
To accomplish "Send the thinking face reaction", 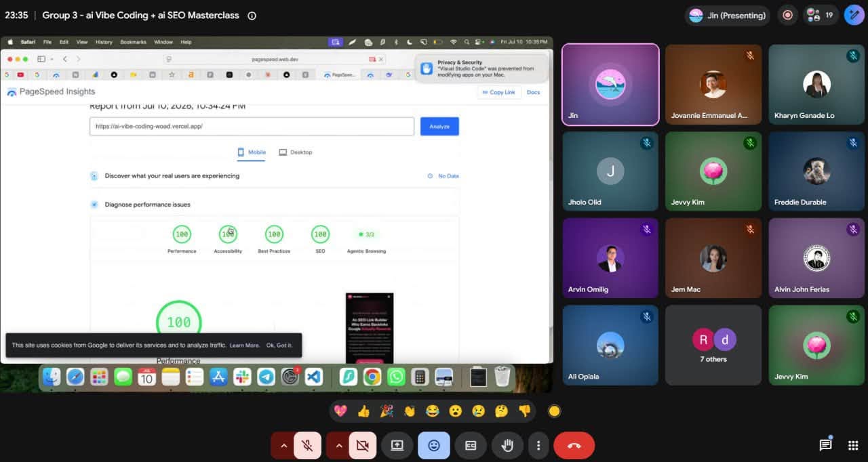I will 502,411.
